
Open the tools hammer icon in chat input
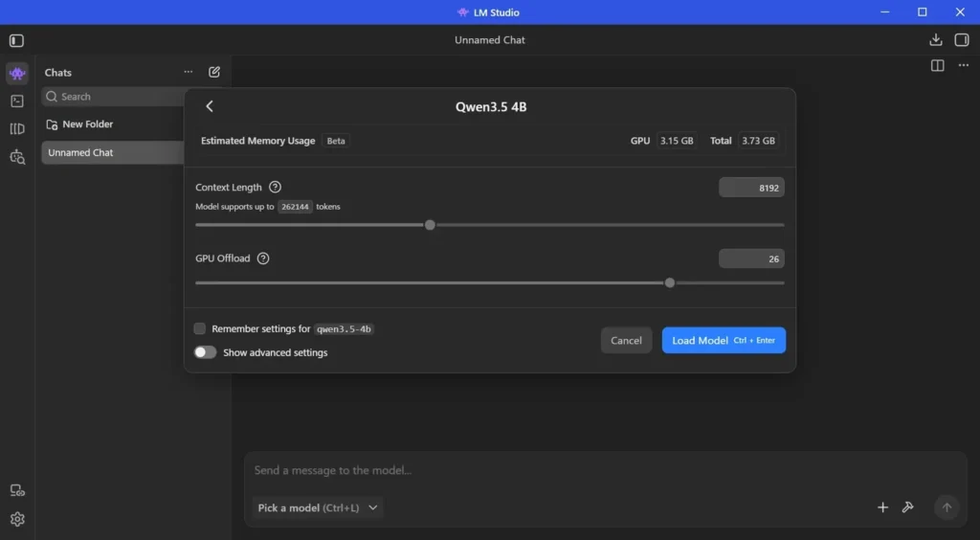coord(907,507)
